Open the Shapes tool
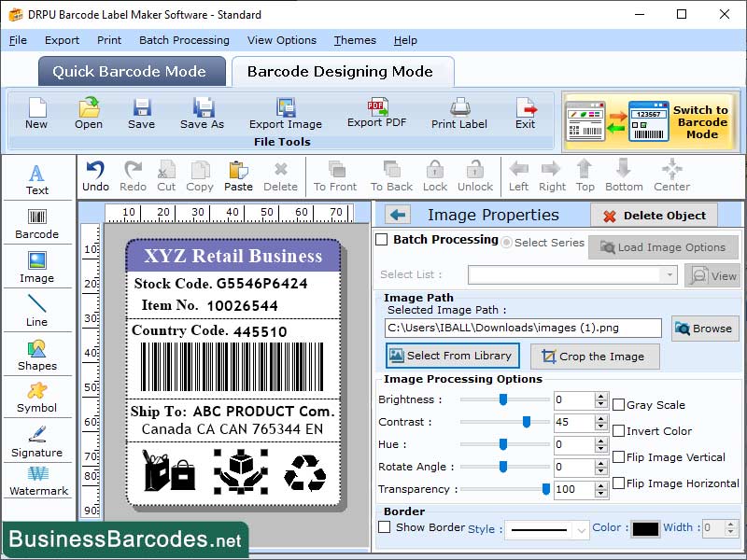 click(37, 355)
